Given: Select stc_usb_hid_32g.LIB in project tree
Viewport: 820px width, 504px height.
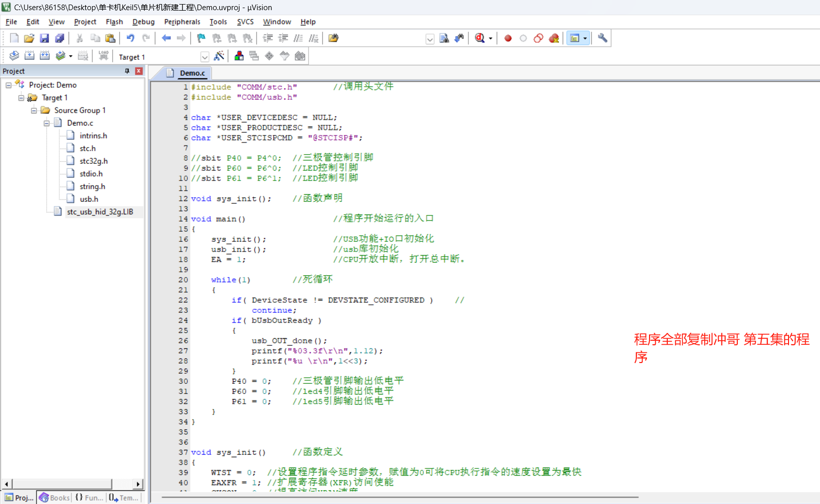Looking at the screenshot, I should 100,212.
